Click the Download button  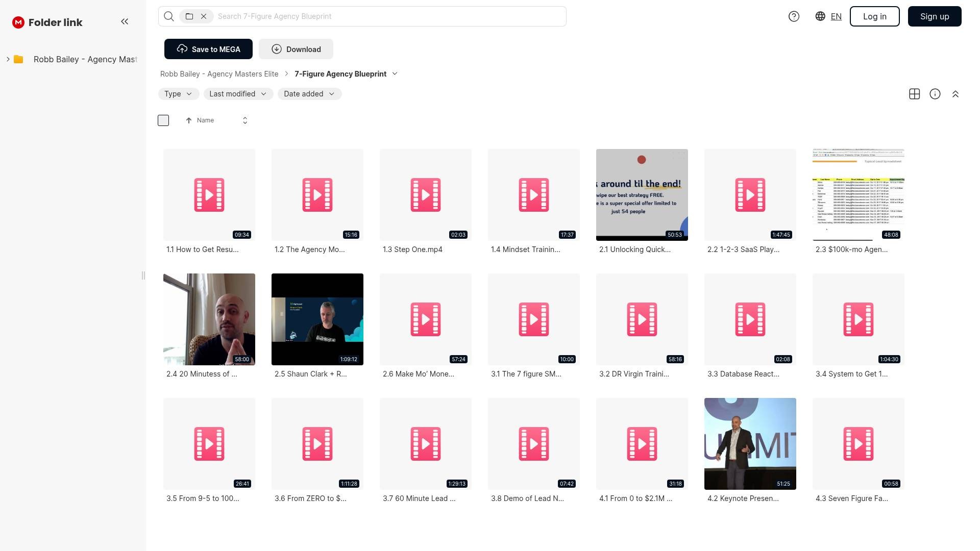tap(296, 49)
